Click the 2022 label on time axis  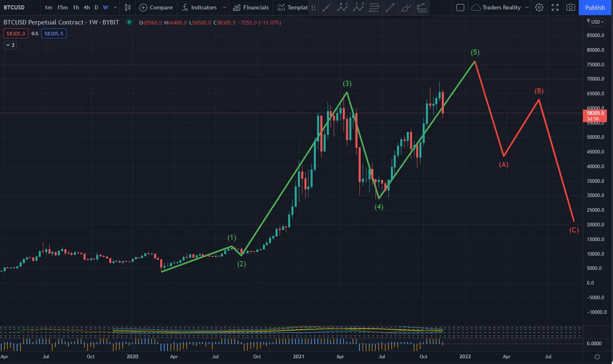(x=465, y=357)
